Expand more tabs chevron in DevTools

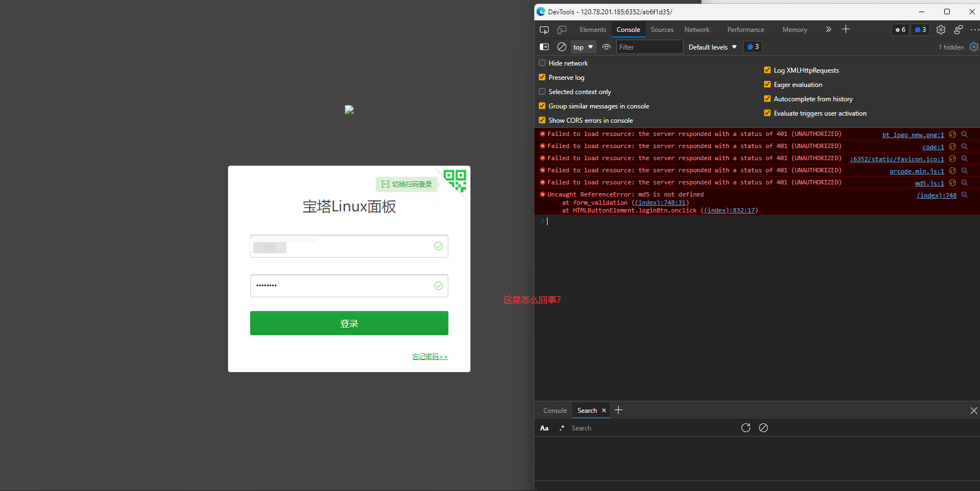click(x=828, y=30)
